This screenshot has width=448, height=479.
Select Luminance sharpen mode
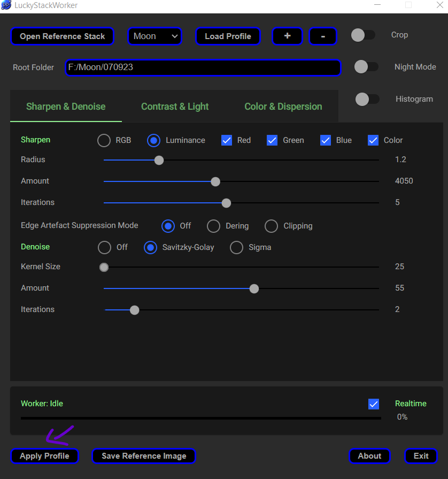coord(153,141)
